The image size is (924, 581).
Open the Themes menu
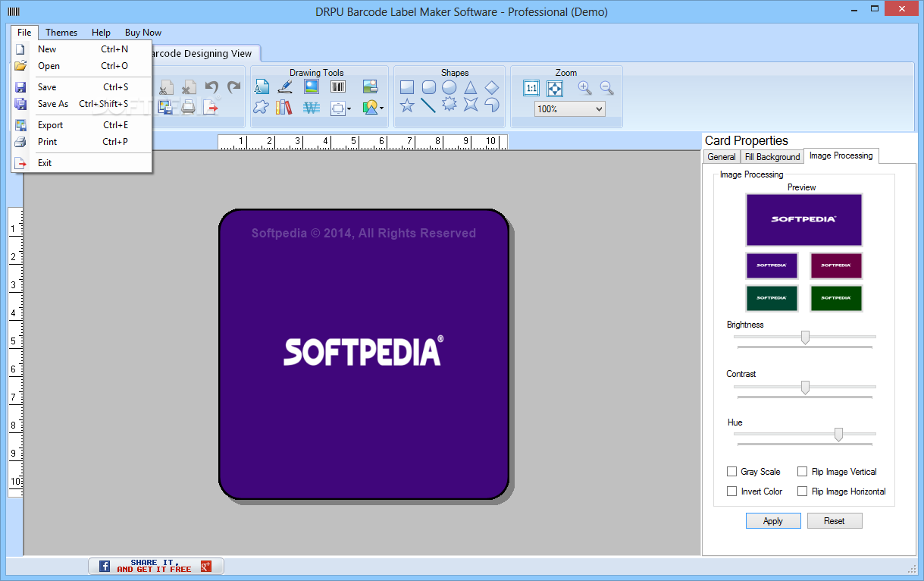(x=61, y=33)
